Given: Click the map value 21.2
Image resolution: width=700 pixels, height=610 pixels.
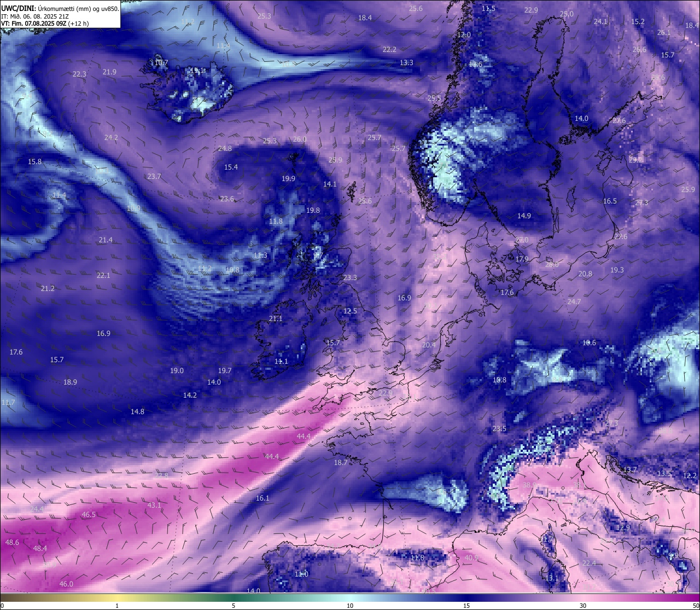Looking at the screenshot, I should pos(48,288).
